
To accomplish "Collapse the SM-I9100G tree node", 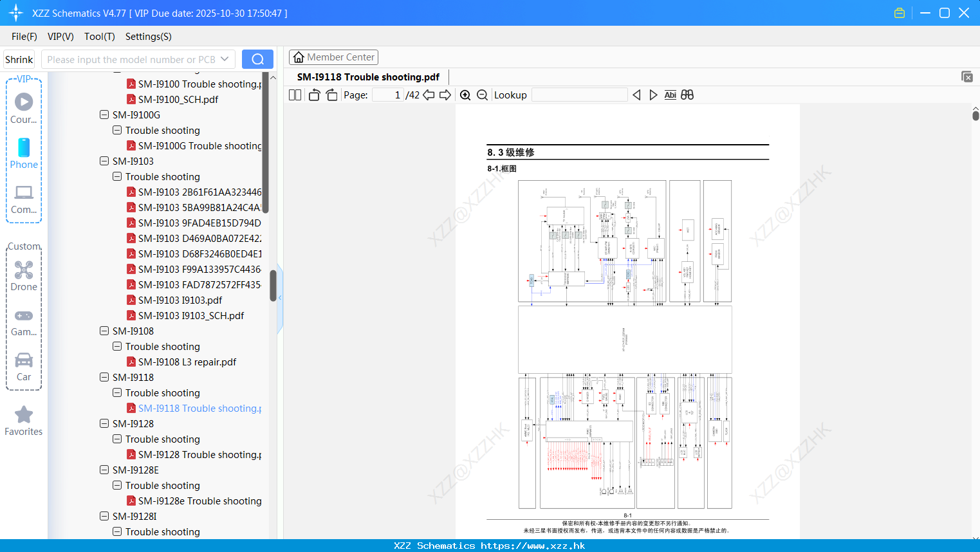I will point(104,115).
